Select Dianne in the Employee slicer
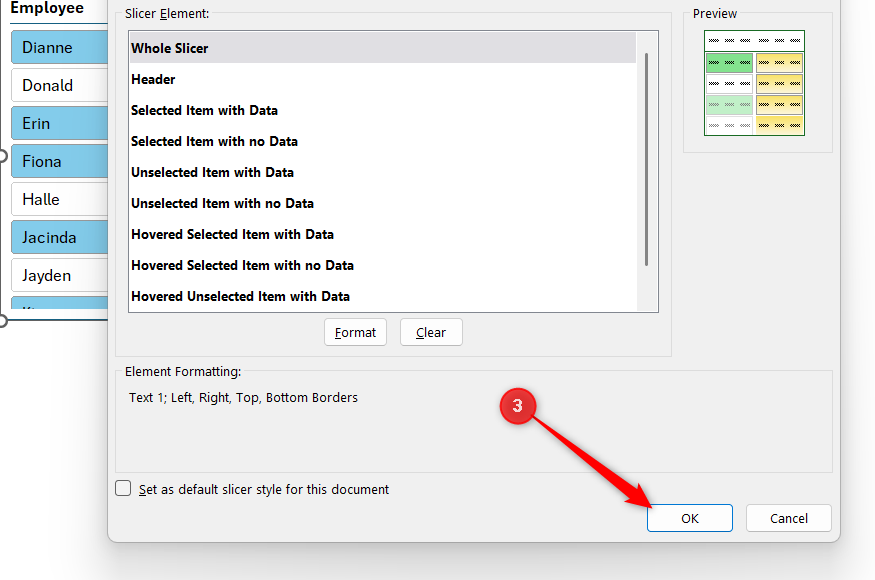The height and width of the screenshot is (580, 875). [59, 47]
